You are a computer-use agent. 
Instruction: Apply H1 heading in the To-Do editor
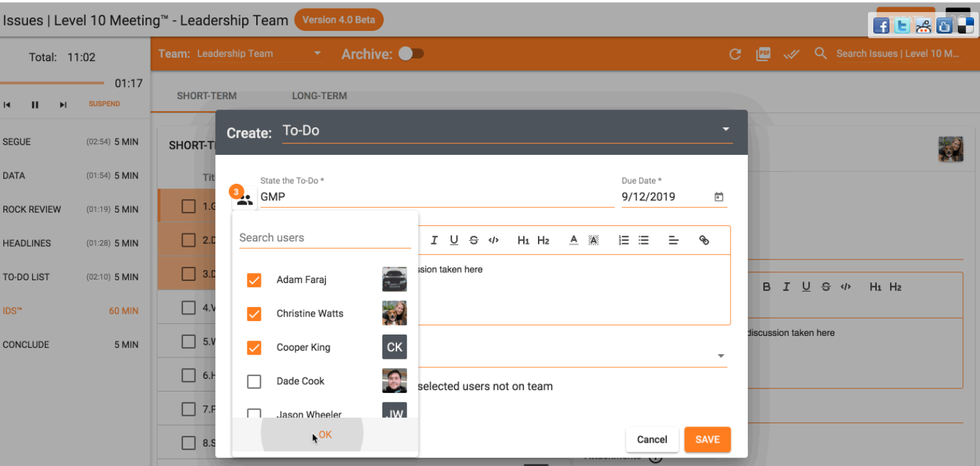[x=523, y=240]
